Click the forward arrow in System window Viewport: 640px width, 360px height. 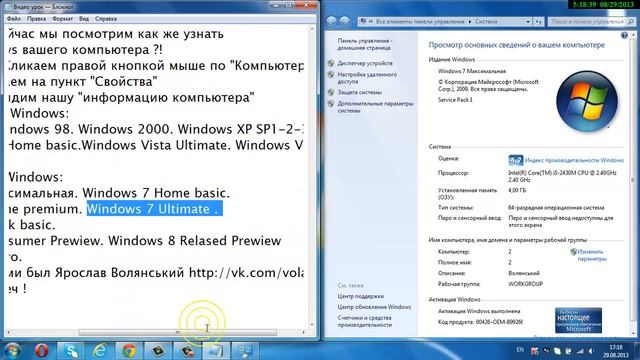click(x=345, y=22)
